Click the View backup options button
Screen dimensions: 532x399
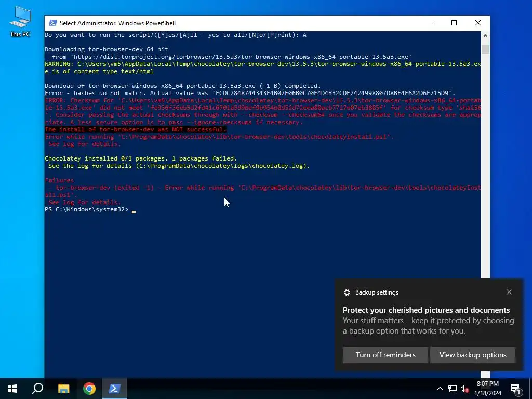[x=473, y=355]
